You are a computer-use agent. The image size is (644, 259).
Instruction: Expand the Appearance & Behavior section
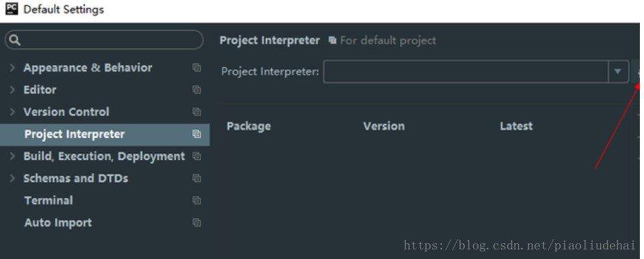[x=12, y=68]
